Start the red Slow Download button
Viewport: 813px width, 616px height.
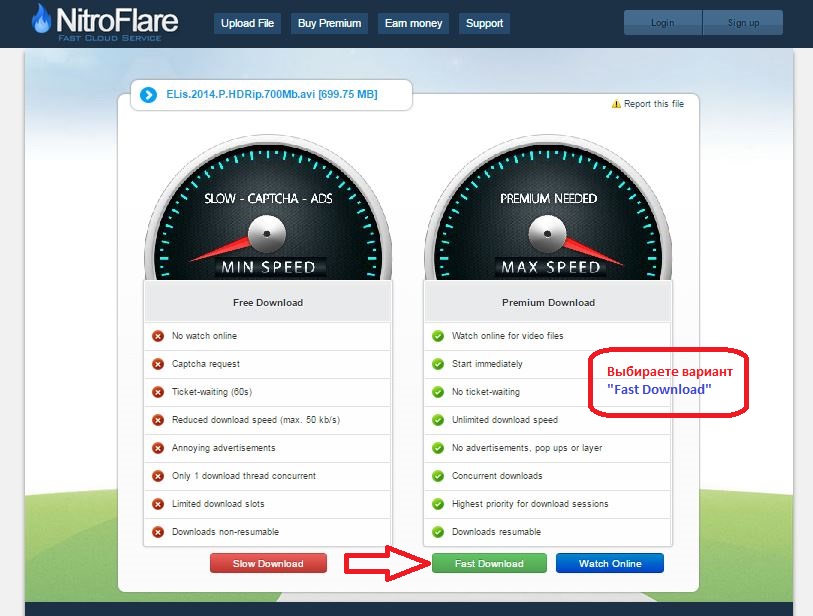(x=268, y=564)
